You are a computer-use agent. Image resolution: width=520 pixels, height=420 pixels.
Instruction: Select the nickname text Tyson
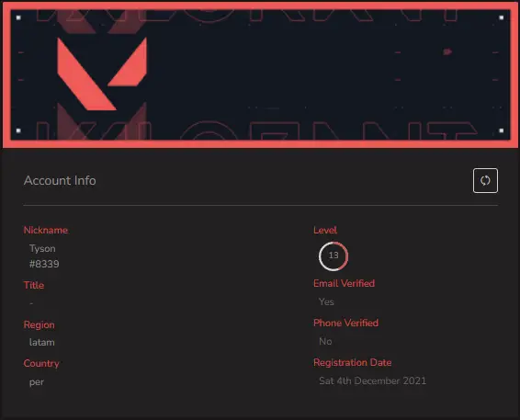click(x=42, y=248)
